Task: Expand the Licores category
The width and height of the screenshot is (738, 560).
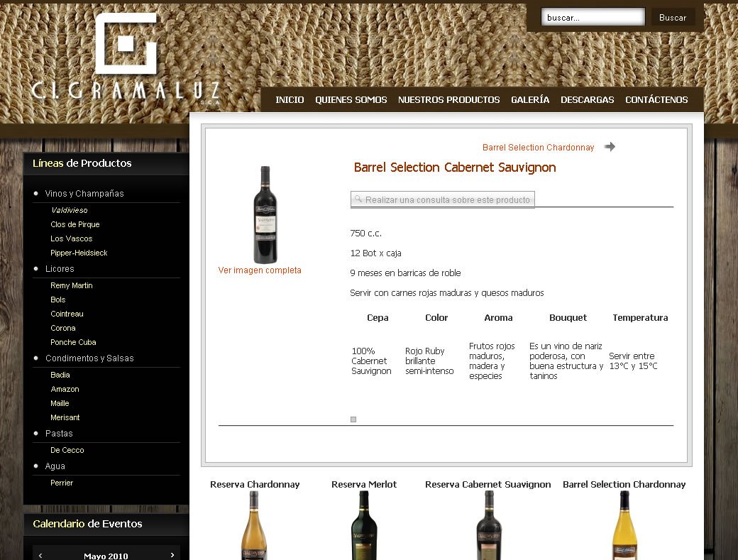Action: pyautogui.click(x=60, y=269)
